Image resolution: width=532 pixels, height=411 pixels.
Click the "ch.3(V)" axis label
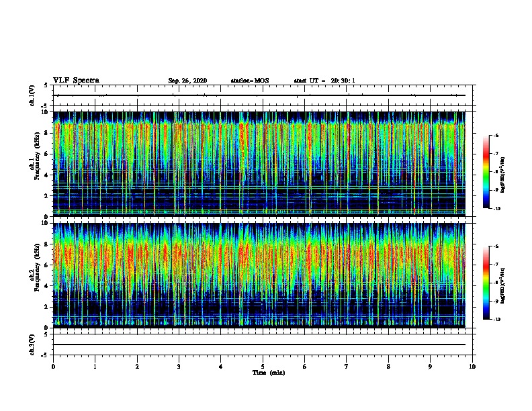[32, 345]
